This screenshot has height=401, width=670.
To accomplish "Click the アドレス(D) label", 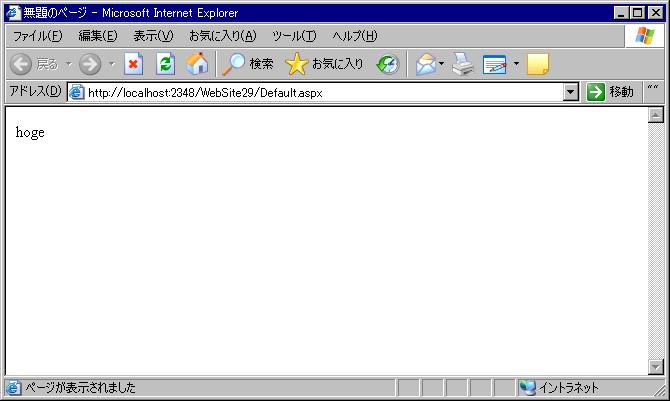I will pos(35,91).
